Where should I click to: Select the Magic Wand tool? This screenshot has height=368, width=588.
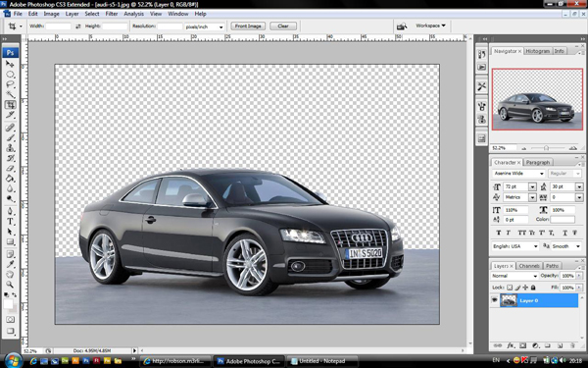click(10, 94)
